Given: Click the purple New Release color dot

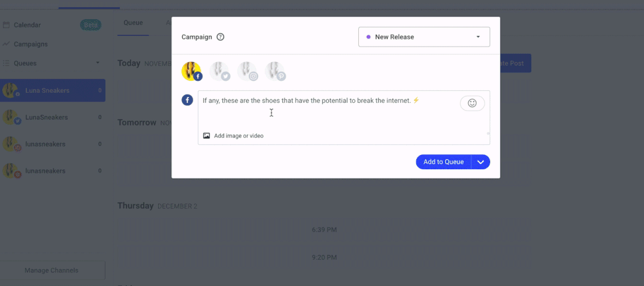Looking at the screenshot, I should pyautogui.click(x=368, y=37).
